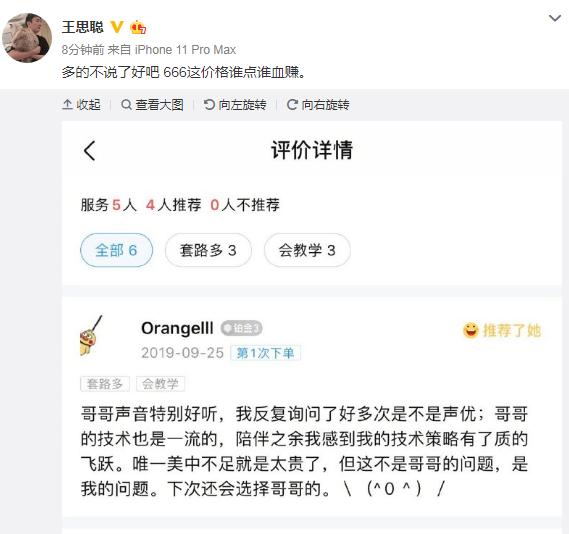The height and width of the screenshot is (534, 569).
Task: Select the 会教学 3 filter chip
Action: pos(307,250)
